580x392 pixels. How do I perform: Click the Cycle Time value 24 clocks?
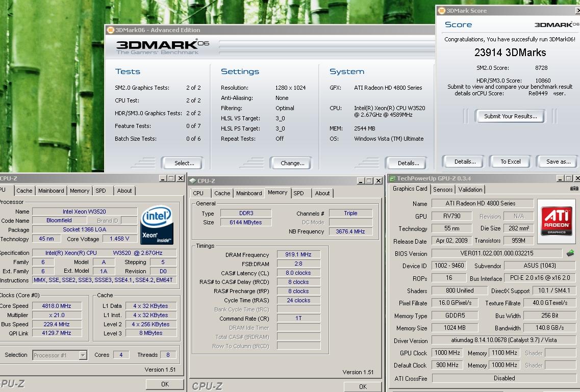(298, 300)
